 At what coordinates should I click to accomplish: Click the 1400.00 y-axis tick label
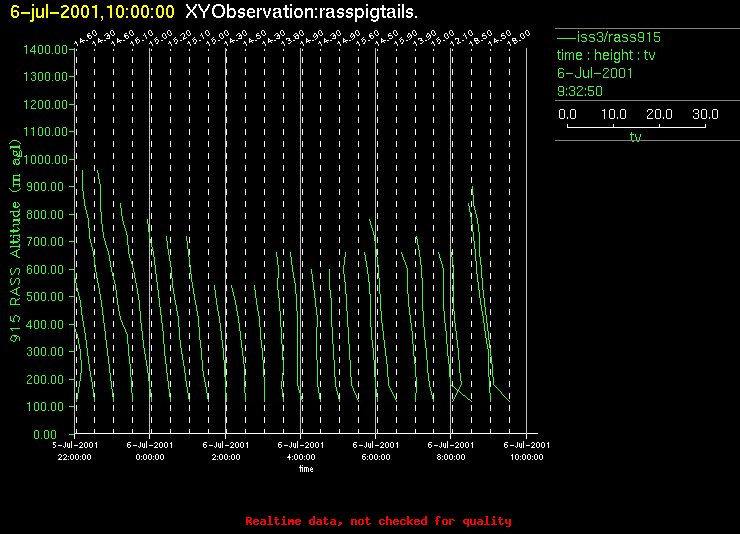(45, 50)
